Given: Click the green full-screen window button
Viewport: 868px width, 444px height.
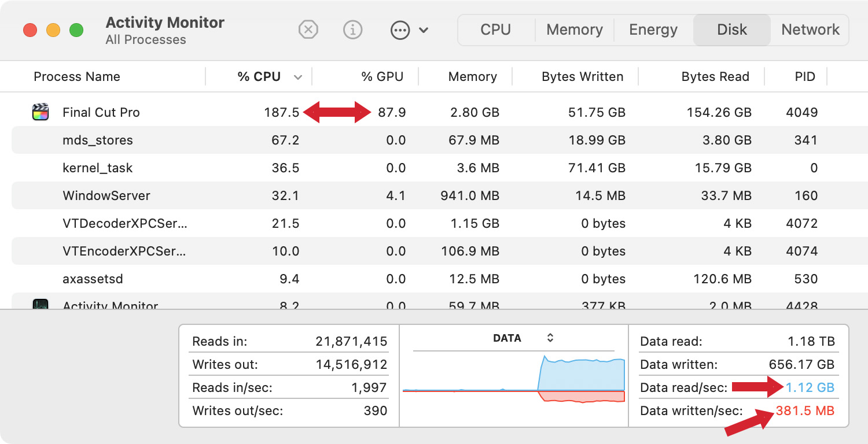Looking at the screenshot, I should pos(76,30).
